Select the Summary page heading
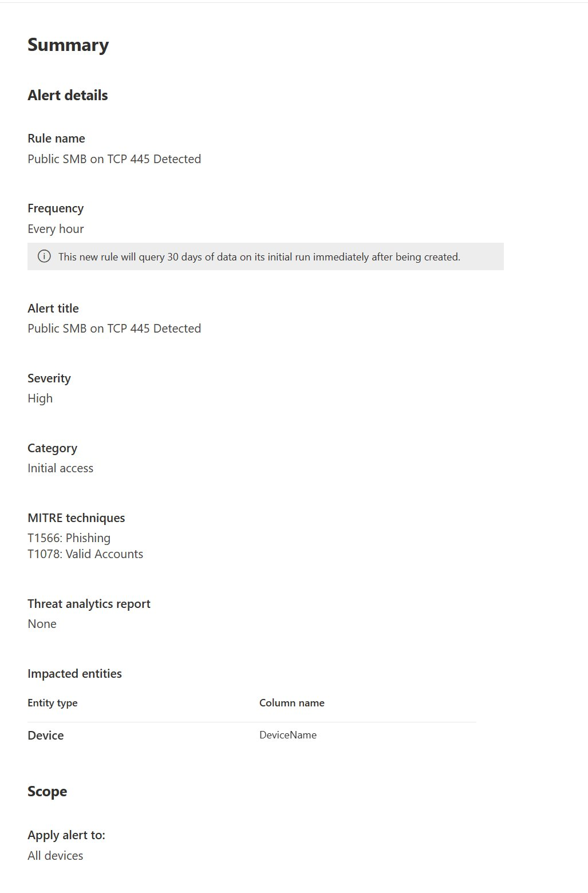The height and width of the screenshot is (893, 588). pos(68,45)
